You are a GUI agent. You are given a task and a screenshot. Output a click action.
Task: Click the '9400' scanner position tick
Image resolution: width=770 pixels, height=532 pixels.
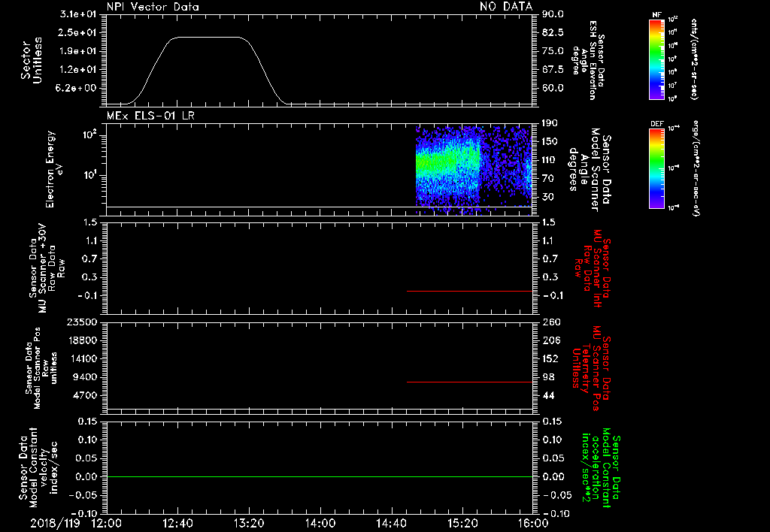[84, 377]
